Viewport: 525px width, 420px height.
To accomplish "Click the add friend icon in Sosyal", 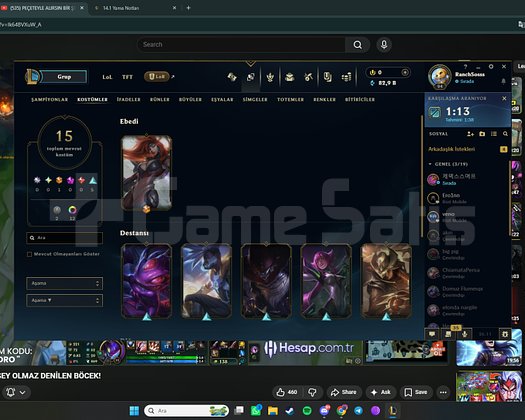I will 470,134.
